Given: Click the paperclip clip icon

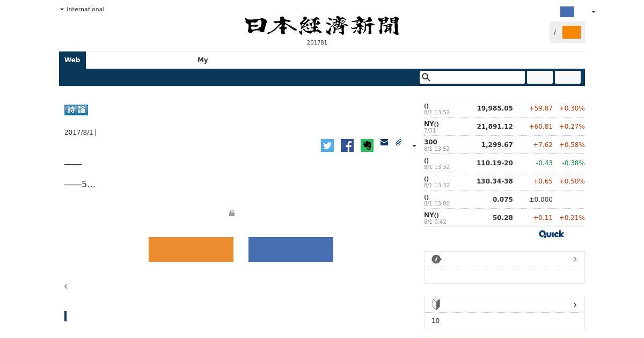Looking at the screenshot, I should pos(399,142).
